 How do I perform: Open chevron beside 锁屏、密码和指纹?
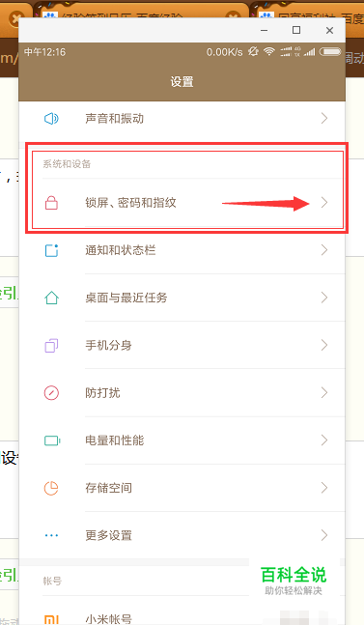[x=324, y=203]
